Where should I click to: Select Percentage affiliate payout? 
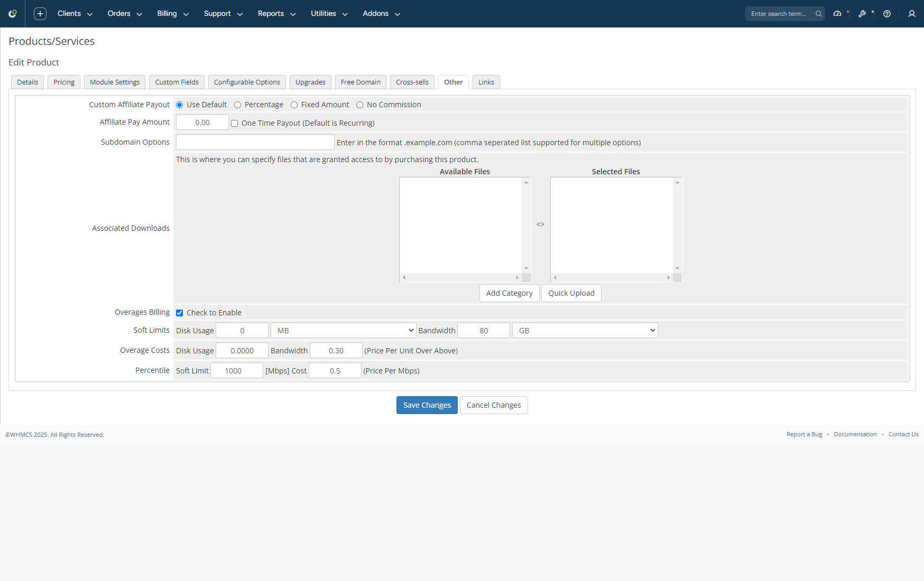point(238,105)
